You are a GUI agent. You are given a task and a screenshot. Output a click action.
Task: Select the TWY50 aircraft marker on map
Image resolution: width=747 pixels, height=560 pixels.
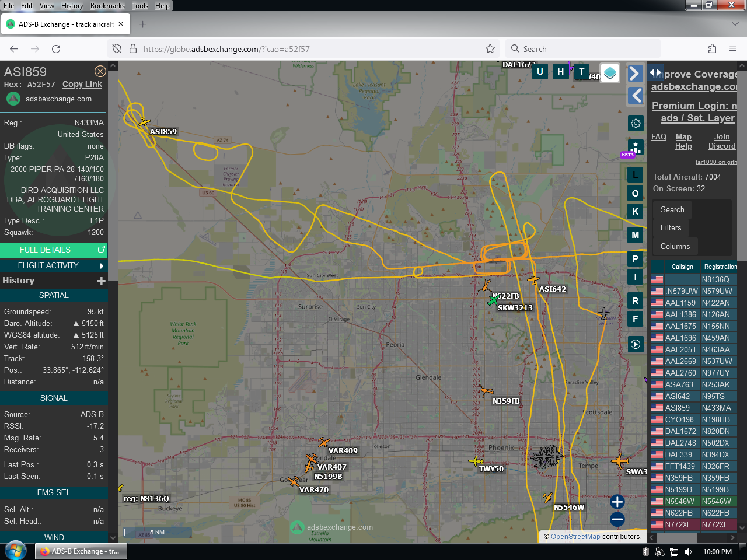point(476,461)
